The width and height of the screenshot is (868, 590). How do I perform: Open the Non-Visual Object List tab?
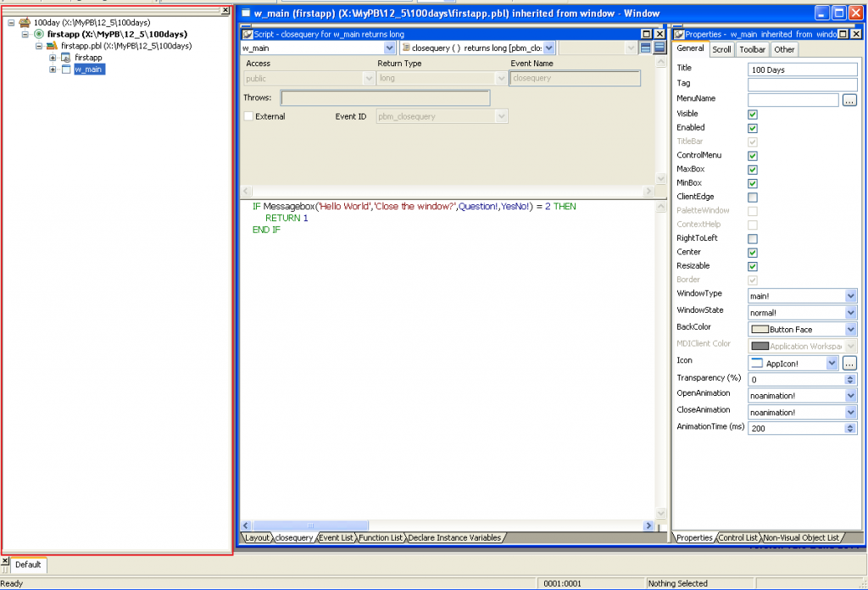tap(802, 538)
